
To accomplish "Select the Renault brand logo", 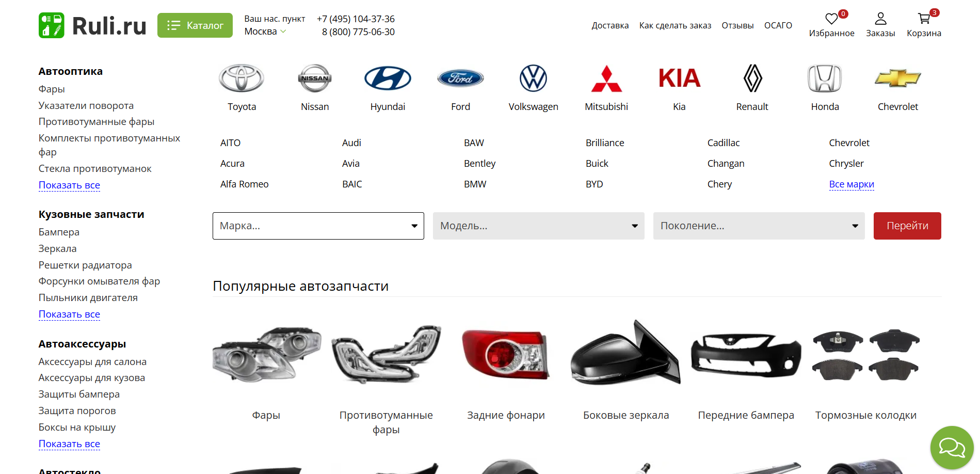I will pyautogui.click(x=752, y=78).
